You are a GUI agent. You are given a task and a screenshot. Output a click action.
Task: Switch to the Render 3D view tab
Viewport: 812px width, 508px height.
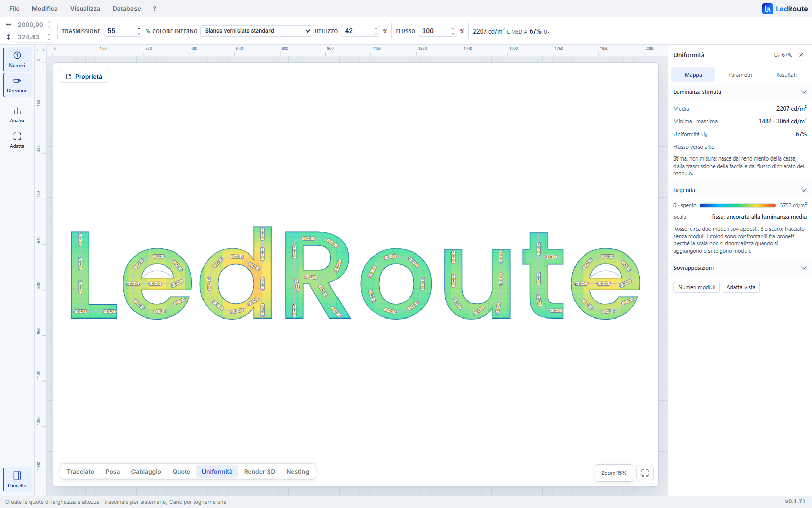[259, 472]
